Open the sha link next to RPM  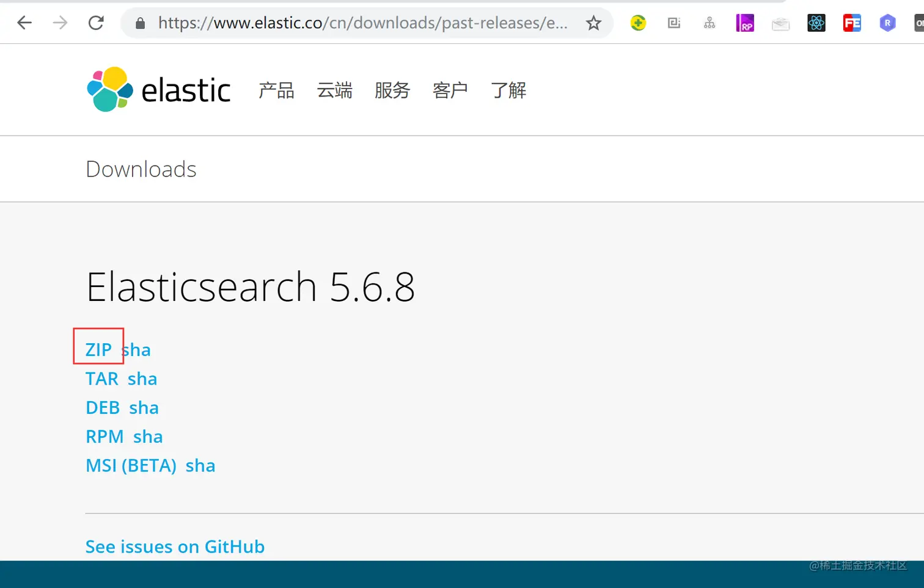pyautogui.click(x=148, y=437)
